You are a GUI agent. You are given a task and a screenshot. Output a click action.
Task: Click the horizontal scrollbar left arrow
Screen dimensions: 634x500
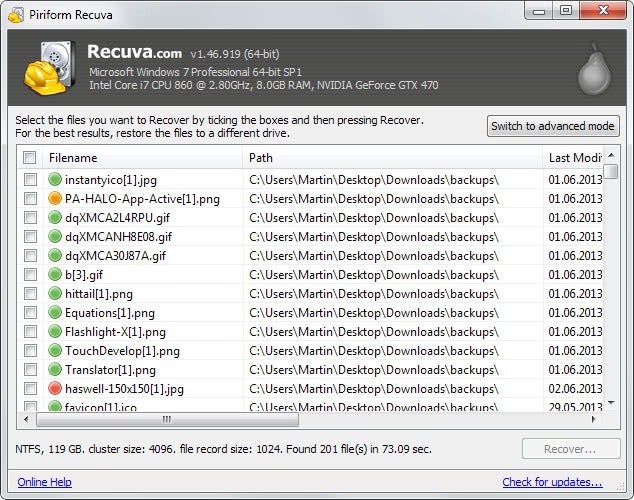pos(26,419)
